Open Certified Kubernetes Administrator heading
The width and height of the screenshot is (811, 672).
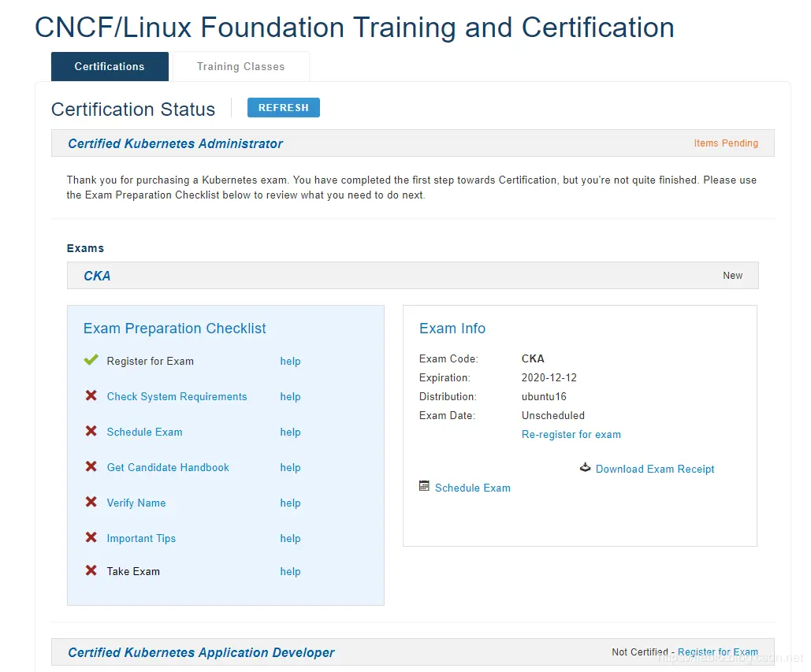(x=175, y=143)
